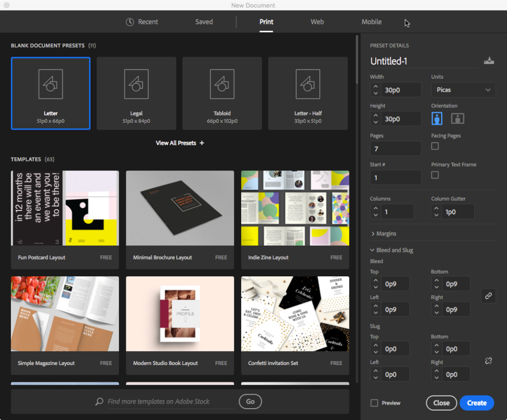Enable the Facing Pages checkbox
Image resolution: width=507 pixels, height=420 pixels.
[435, 146]
